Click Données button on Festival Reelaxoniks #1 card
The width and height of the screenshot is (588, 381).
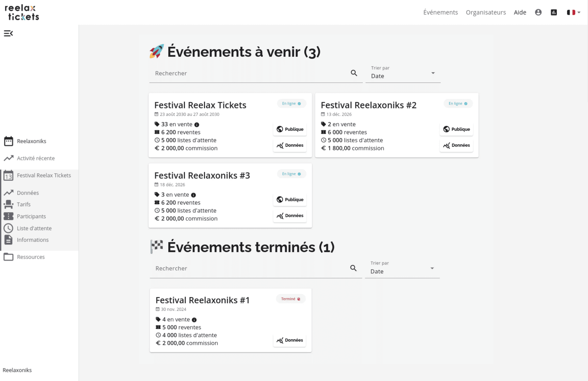tap(290, 340)
